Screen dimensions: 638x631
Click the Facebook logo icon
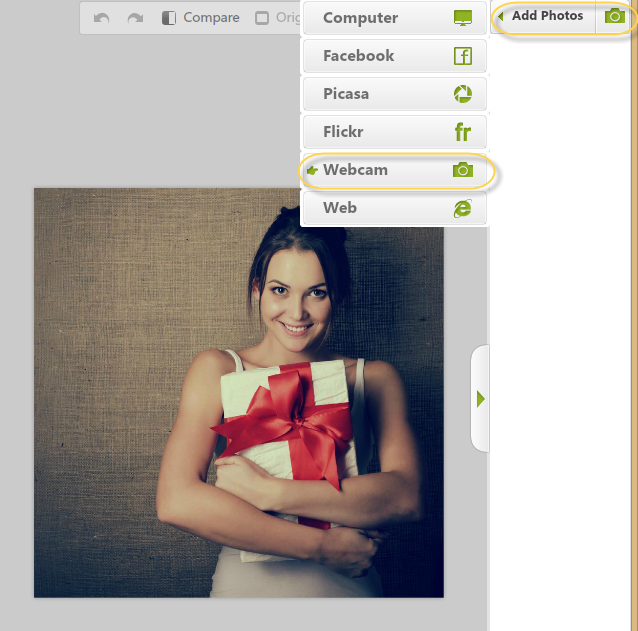coord(462,56)
